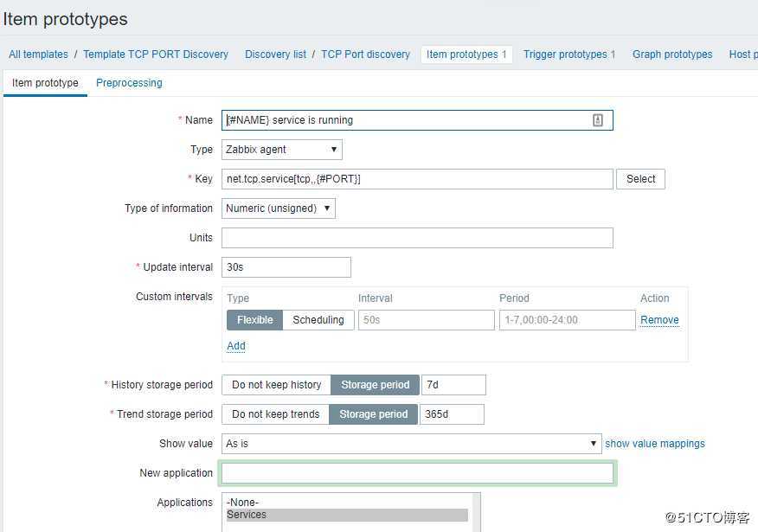Click the Period field 1-7,00:00-24:00

pos(567,320)
